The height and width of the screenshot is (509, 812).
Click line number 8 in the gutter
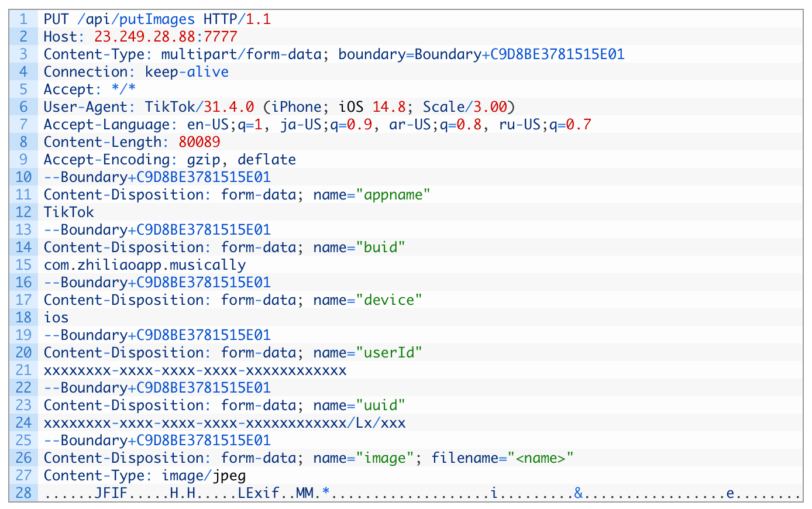click(23, 142)
